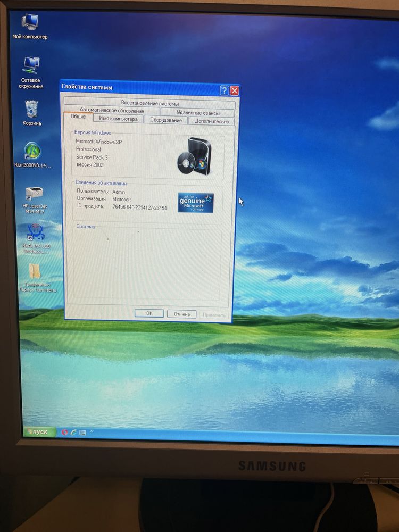
Task: Click the версия 2002 text
Action: (90, 164)
